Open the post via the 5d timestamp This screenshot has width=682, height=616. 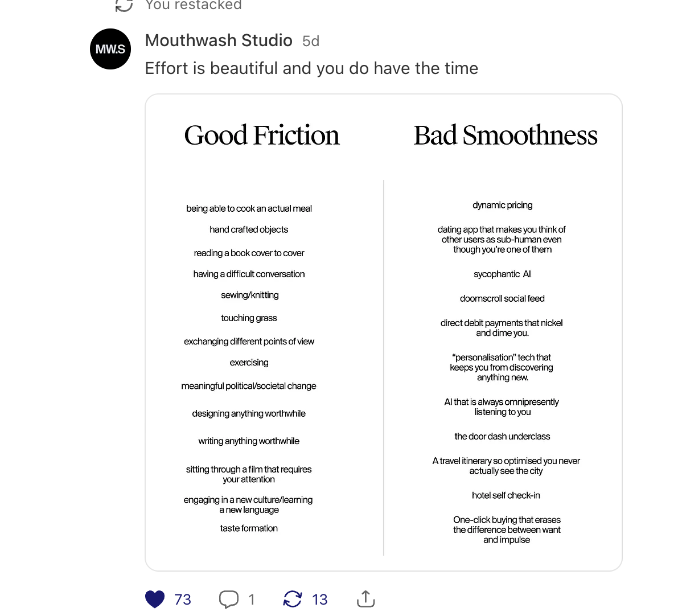click(311, 41)
